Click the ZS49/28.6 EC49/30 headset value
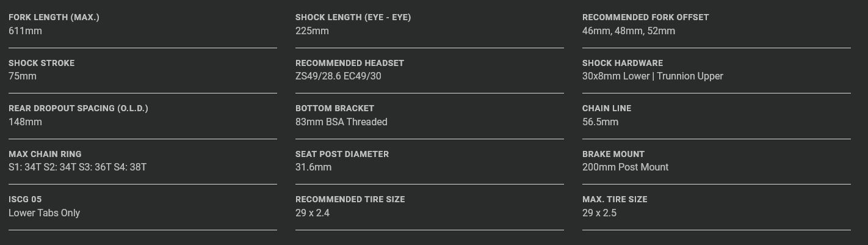Viewport: 868px width, 245px height. 338,76
